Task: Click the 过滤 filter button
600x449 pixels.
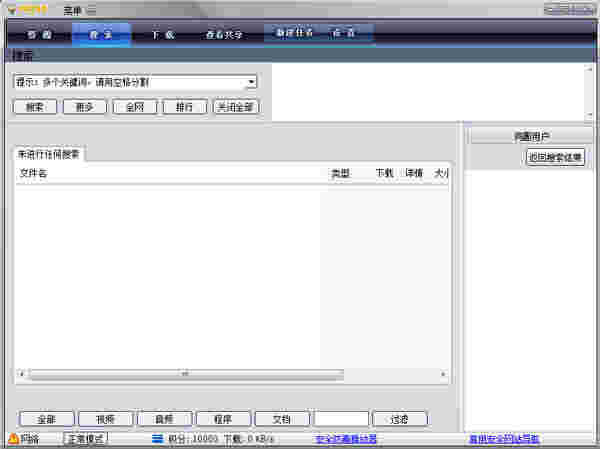Action: [399, 419]
